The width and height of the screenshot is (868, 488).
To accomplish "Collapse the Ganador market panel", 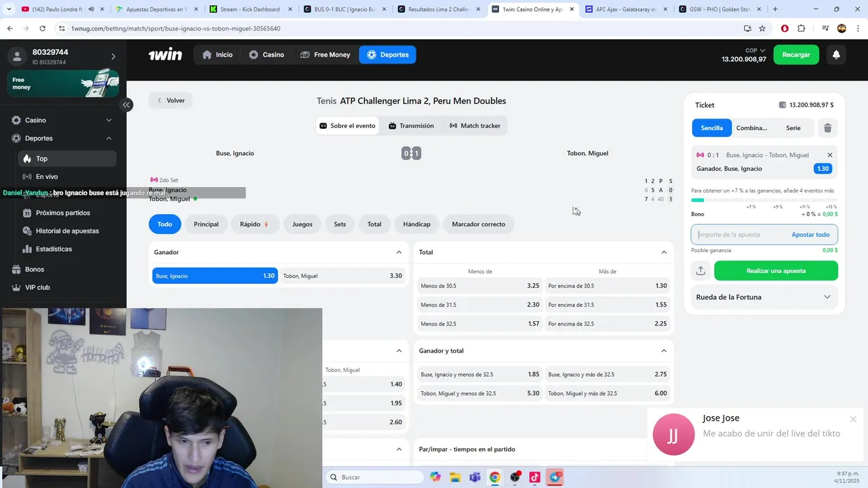I will click(399, 252).
